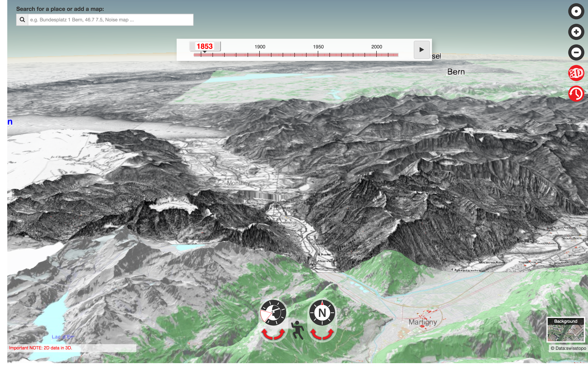Screen dimensions: 588x372
Task: Click the geolocation target icon
Action: click(x=576, y=11)
